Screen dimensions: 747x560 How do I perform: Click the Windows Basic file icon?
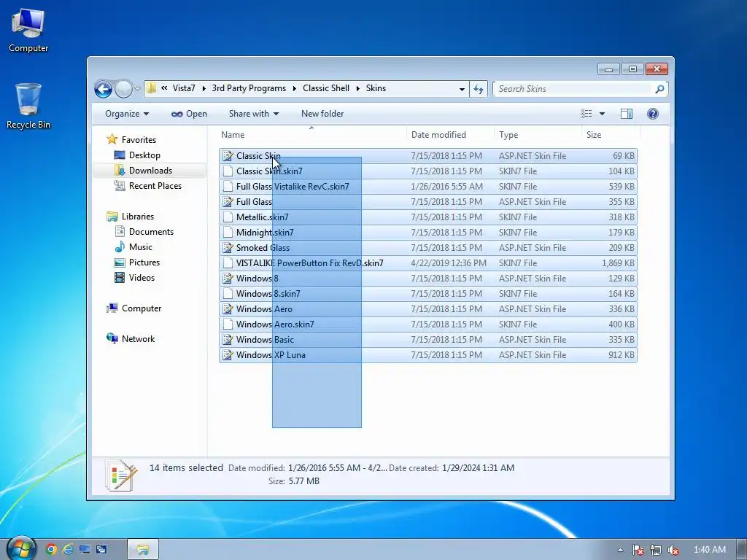coord(228,340)
